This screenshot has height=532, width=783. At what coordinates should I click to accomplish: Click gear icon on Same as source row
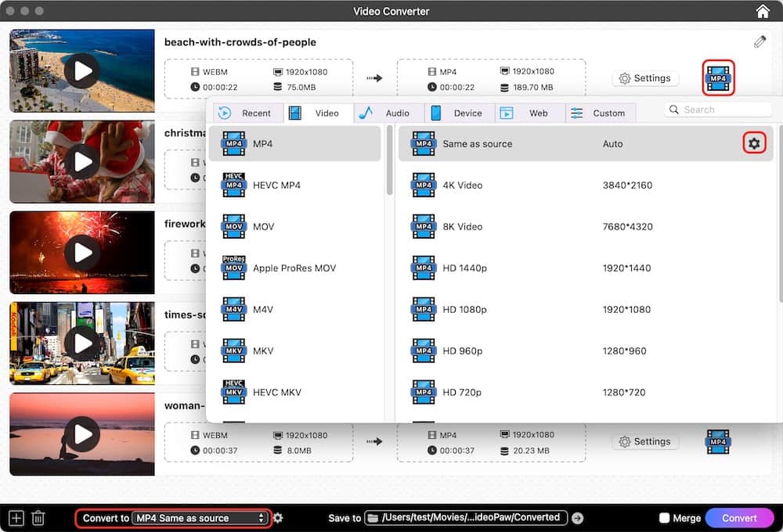(x=754, y=144)
